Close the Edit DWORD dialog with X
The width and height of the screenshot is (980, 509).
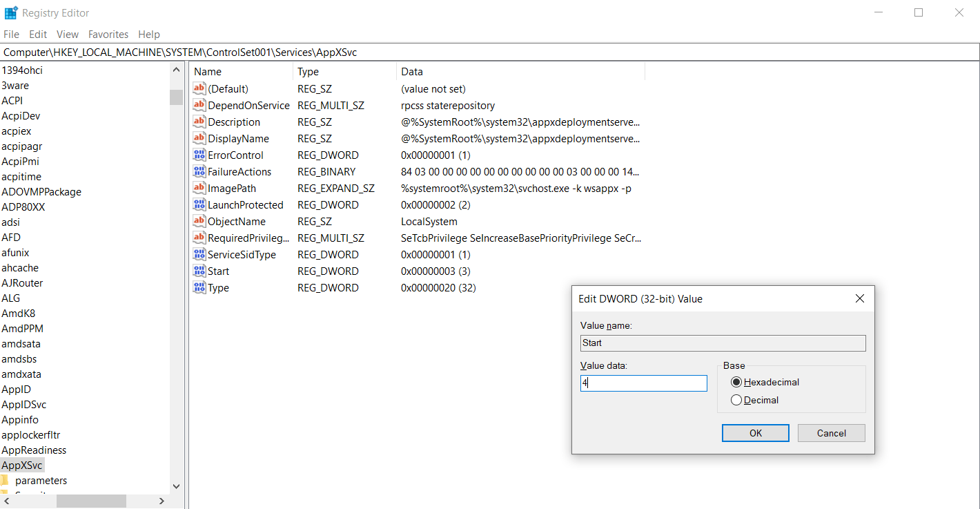pyautogui.click(x=859, y=299)
